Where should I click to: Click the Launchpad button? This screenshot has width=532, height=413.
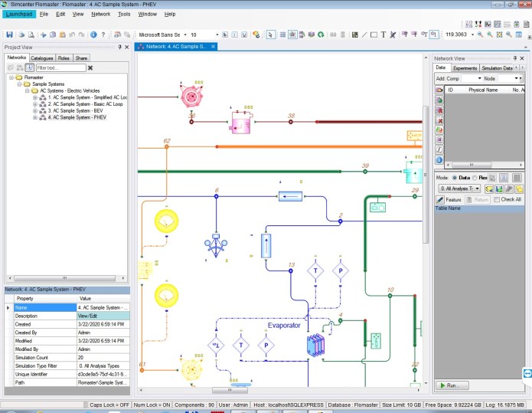[19, 14]
